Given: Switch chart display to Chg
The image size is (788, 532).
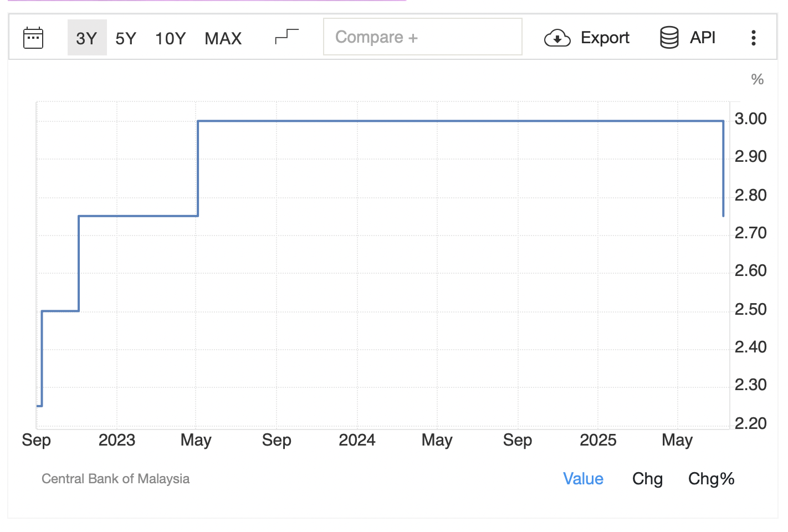Looking at the screenshot, I should pos(647,479).
